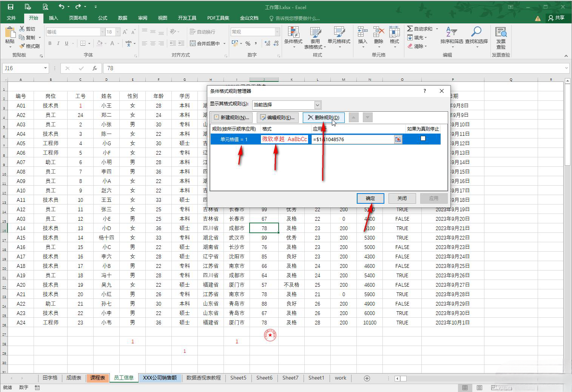
Task: Click the increase decimal icon
Action: [268, 43]
